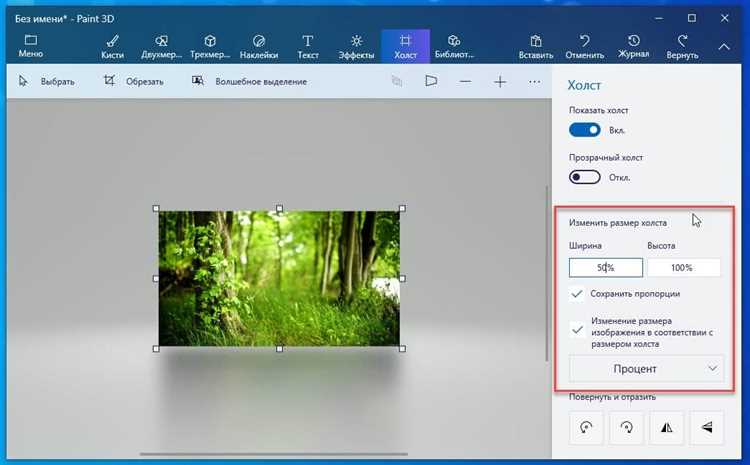Flip canvas horizontally
Screen dimensions: 750x465
[667, 427]
